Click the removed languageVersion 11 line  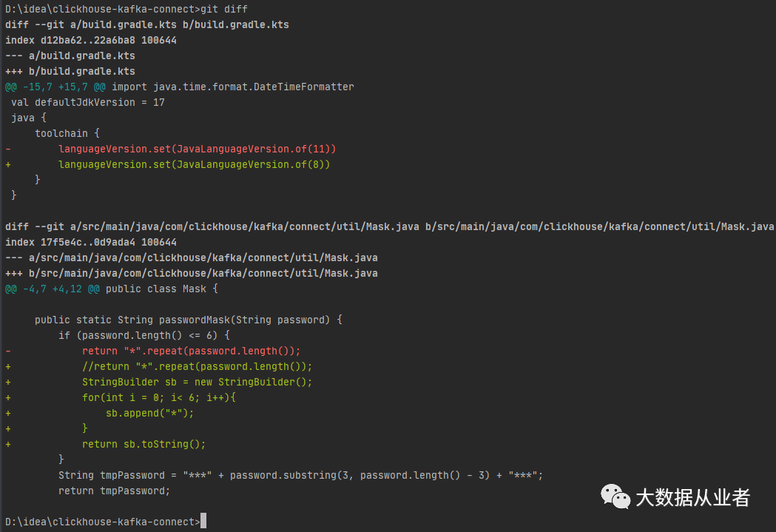coord(197,149)
